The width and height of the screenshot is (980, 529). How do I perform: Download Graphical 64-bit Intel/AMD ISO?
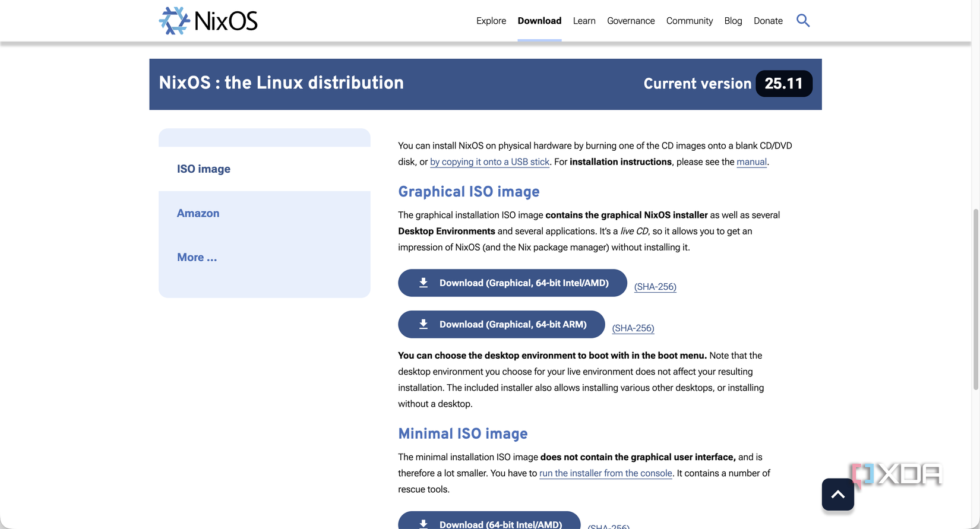click(x=513, y=283)
